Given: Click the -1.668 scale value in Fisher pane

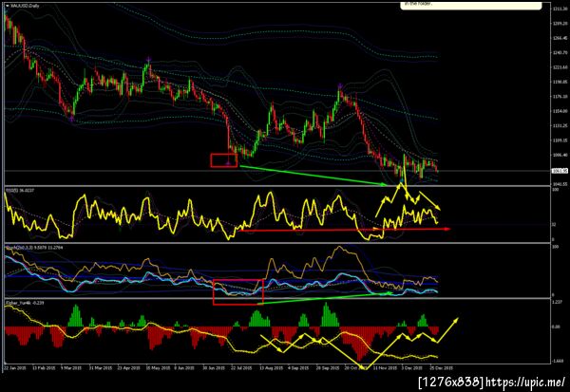Looking at the screenshot, I should pos(557,361).
